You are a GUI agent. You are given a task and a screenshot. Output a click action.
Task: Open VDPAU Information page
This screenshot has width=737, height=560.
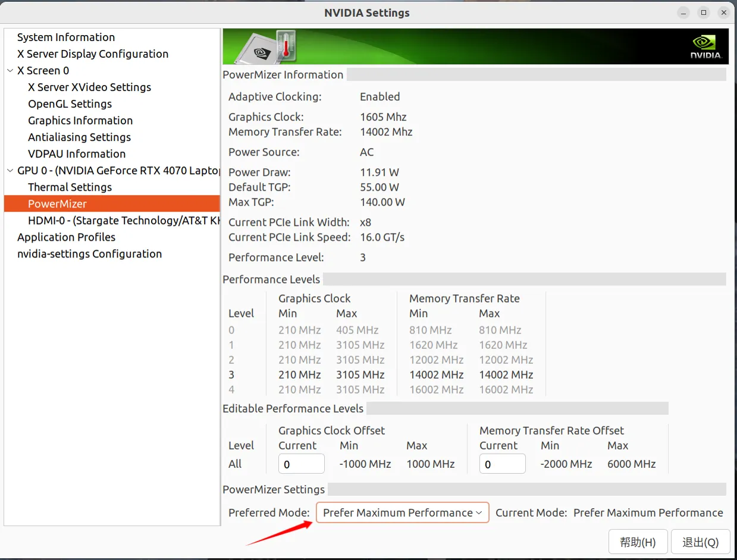point(77,154)
